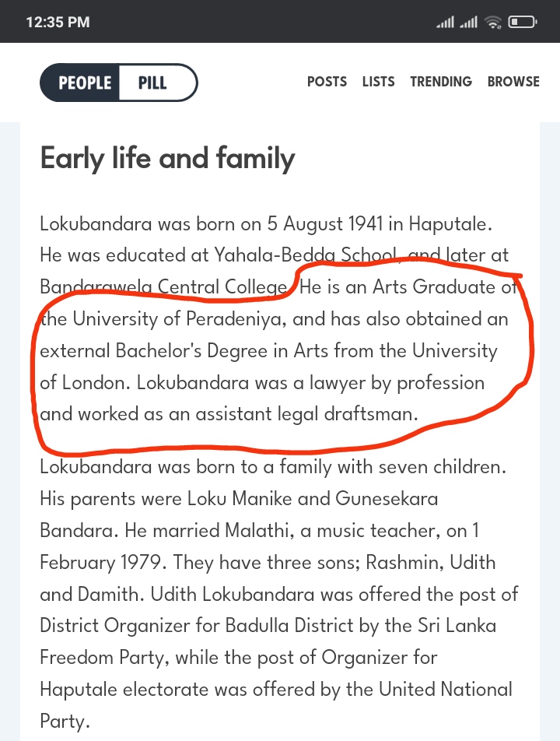Tap the battery icon in status bar

[522, 23]
